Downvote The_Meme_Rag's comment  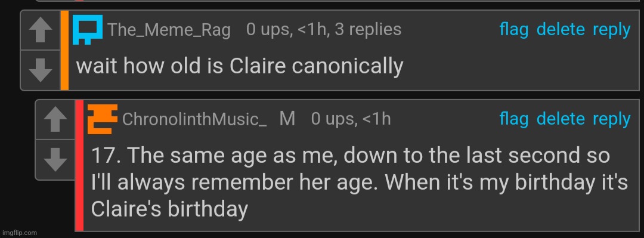point(41,70)
